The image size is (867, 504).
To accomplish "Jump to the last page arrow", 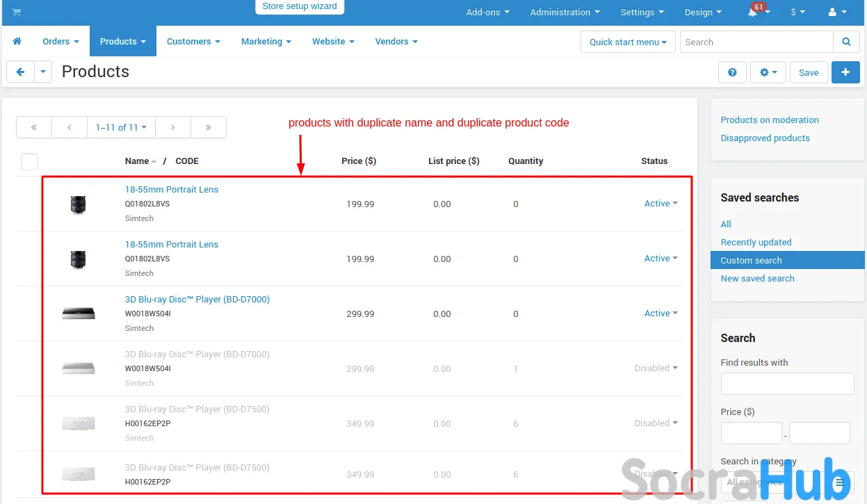I will click(208, 127).
